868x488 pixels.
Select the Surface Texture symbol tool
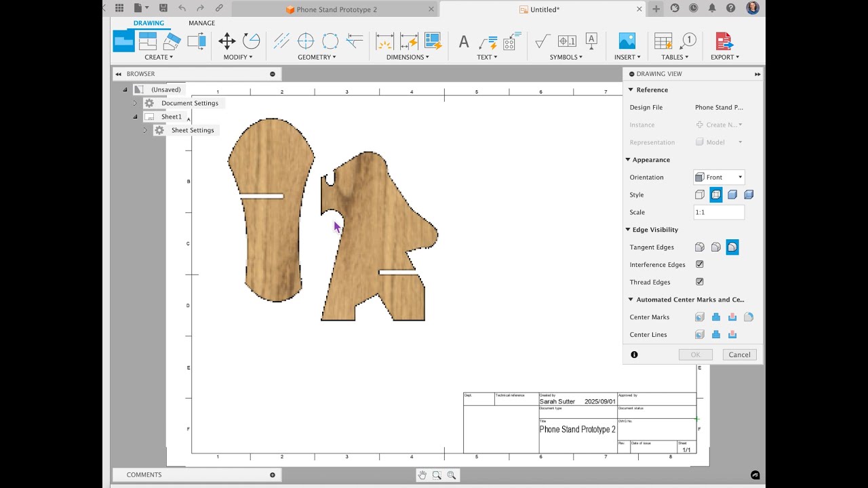(542, 41)
